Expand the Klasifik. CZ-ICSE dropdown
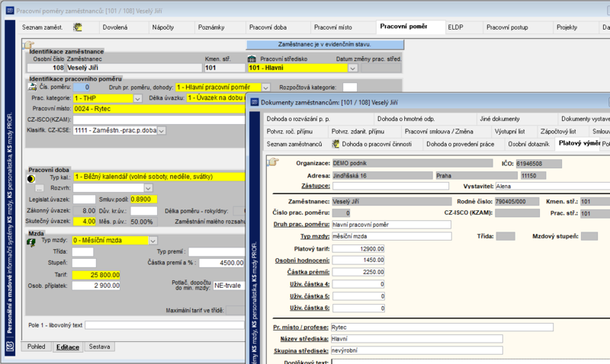Screen dimensions: 610x364 click(x=162, y=130)
